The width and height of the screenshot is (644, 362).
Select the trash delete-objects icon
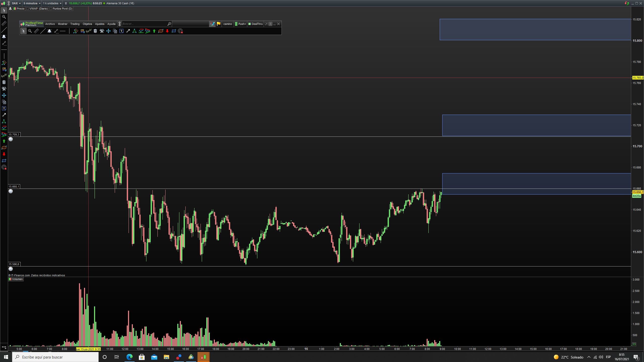tap(95, 31)
